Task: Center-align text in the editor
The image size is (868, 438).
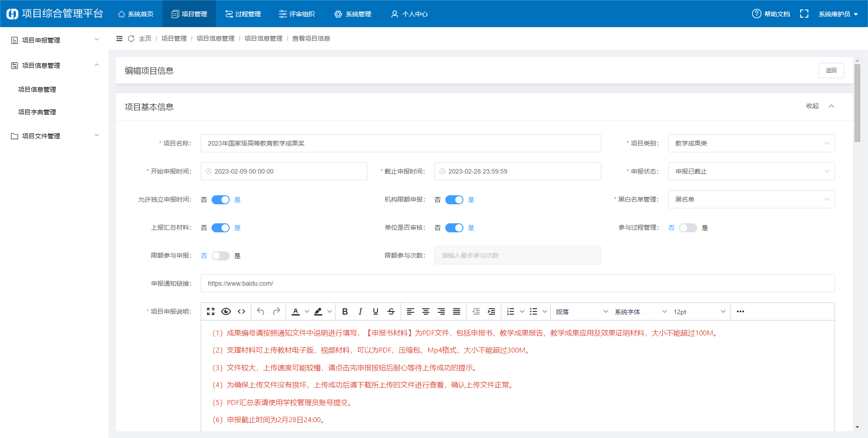Action: coord(426,311)
